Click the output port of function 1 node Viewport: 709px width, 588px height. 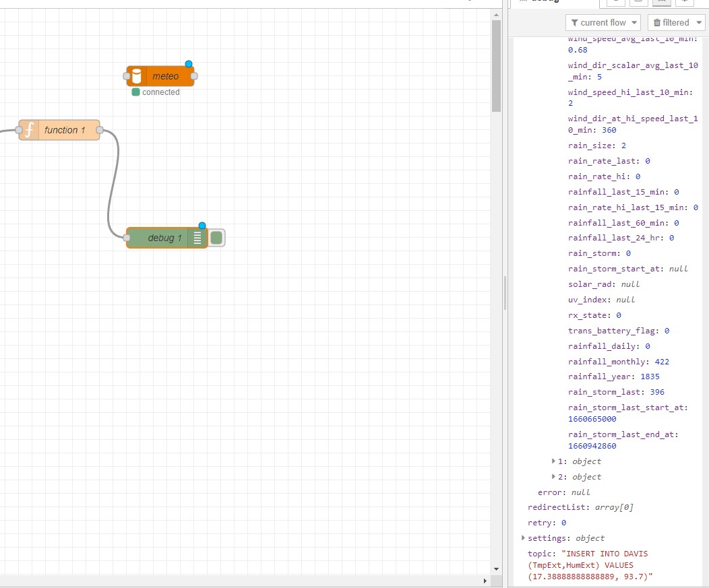[100, 130]
